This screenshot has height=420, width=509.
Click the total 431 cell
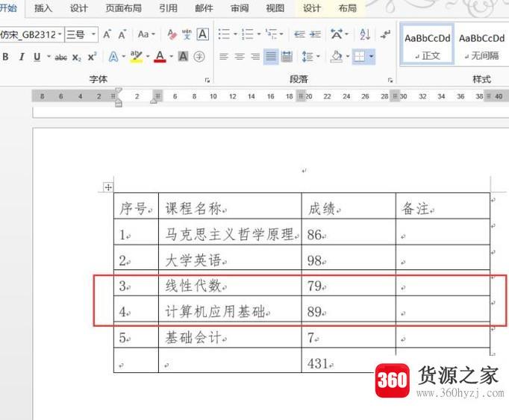[x=349, y=361]
